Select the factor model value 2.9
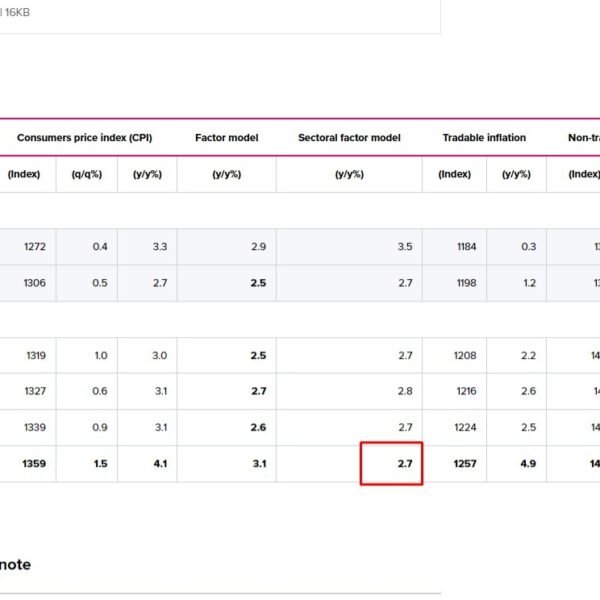Image resolution: width=600 pixels, height=600 pixels. (259, 246)
